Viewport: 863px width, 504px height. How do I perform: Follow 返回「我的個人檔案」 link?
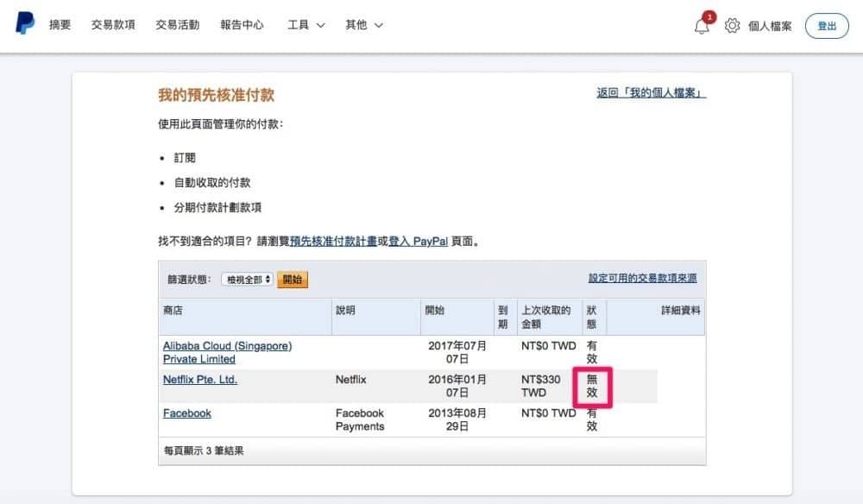tap(651, 92)
